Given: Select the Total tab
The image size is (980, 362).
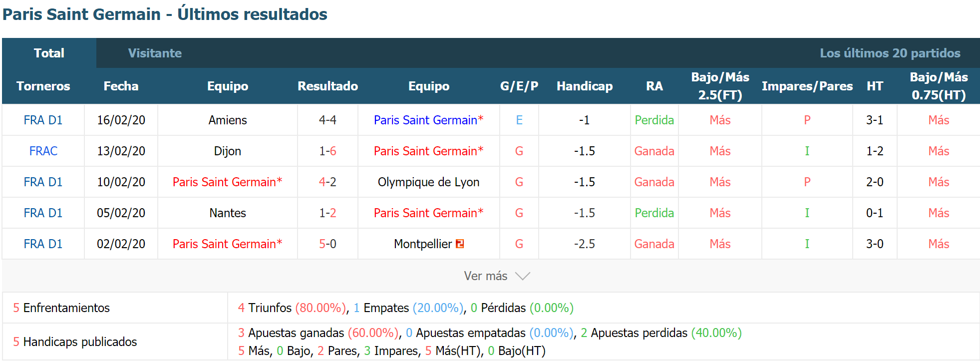Looking at the screenshot, I should (49, 53).
